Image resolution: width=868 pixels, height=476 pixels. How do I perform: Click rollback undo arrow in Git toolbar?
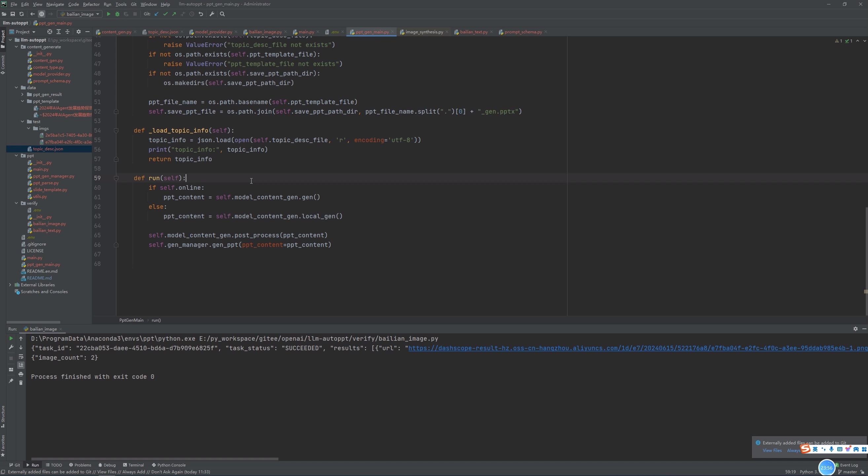click(x=201, y=14)
